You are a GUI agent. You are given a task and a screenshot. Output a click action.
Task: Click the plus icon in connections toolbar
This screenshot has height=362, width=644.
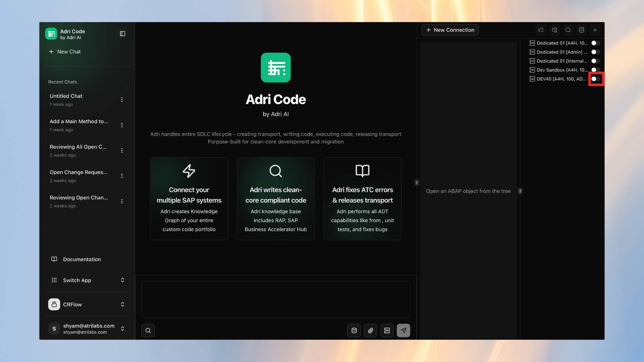point(595,30)
